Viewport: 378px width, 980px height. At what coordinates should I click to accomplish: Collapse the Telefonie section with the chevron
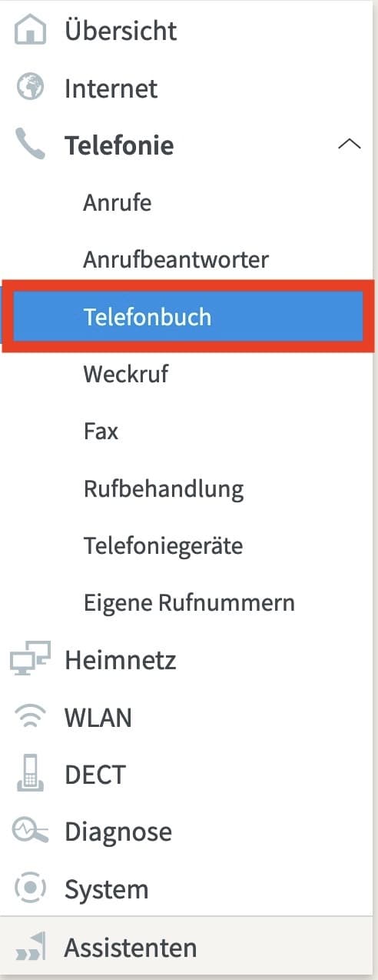[350, 145]
